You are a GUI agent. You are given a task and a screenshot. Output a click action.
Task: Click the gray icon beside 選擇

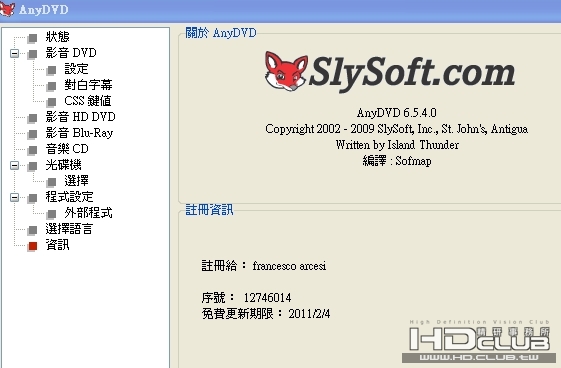click(x=52, y=182)
